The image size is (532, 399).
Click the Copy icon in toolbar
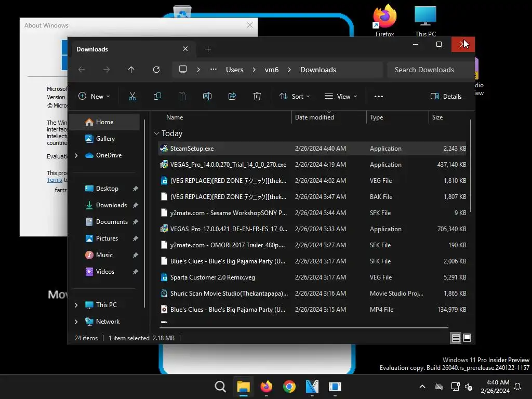[x=157, y=96]
